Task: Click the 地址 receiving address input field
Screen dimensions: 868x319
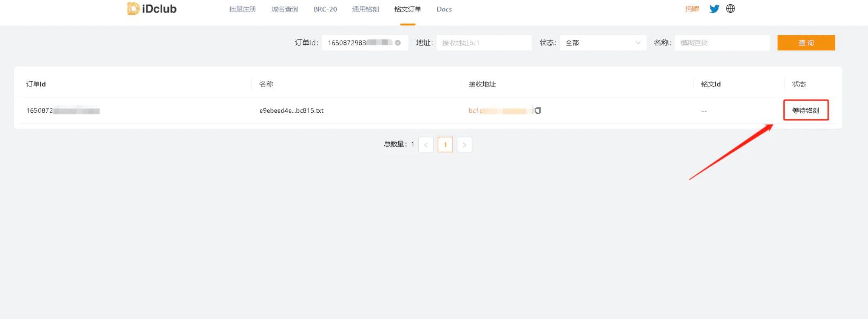Action: pos(484,43)
